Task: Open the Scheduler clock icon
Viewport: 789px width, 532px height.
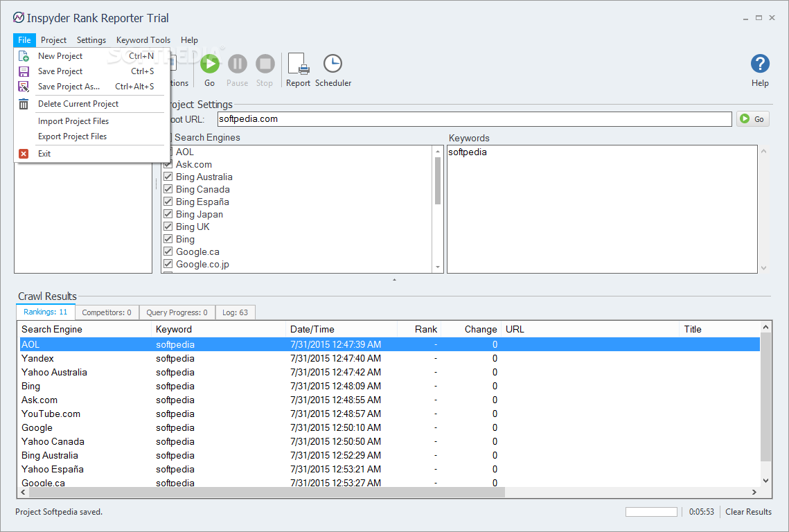Action: pos(333,64)
